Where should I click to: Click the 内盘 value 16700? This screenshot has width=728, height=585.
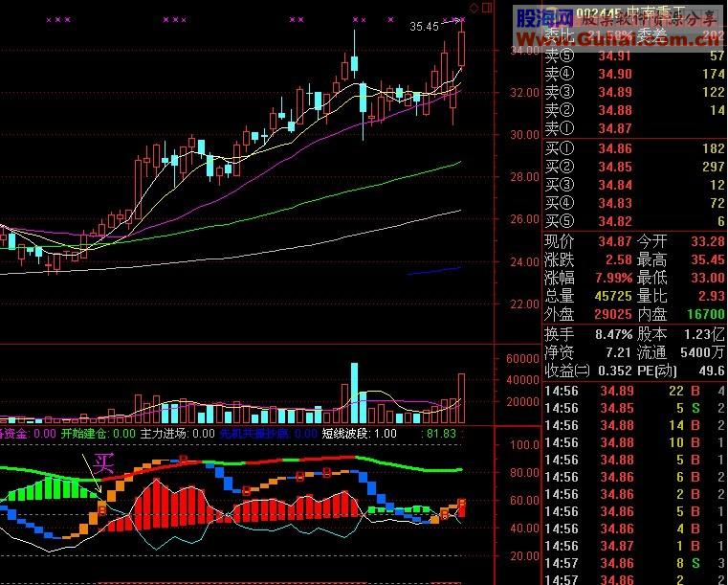point(706,315)
